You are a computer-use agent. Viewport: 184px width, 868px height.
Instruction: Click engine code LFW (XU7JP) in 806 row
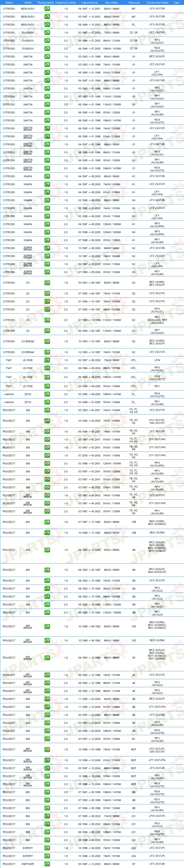157,816
